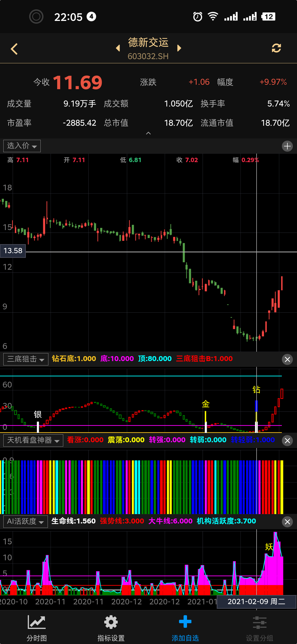Select the 2021-02-09 date marker
Screen dimensions: 297x644
point(256,602)
